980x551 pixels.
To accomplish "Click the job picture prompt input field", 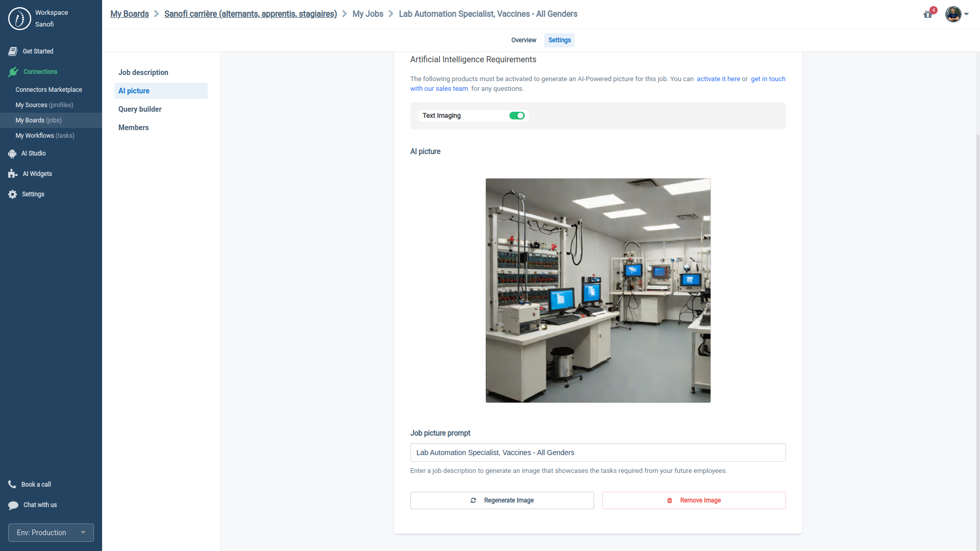I will (x=598, y=452).
